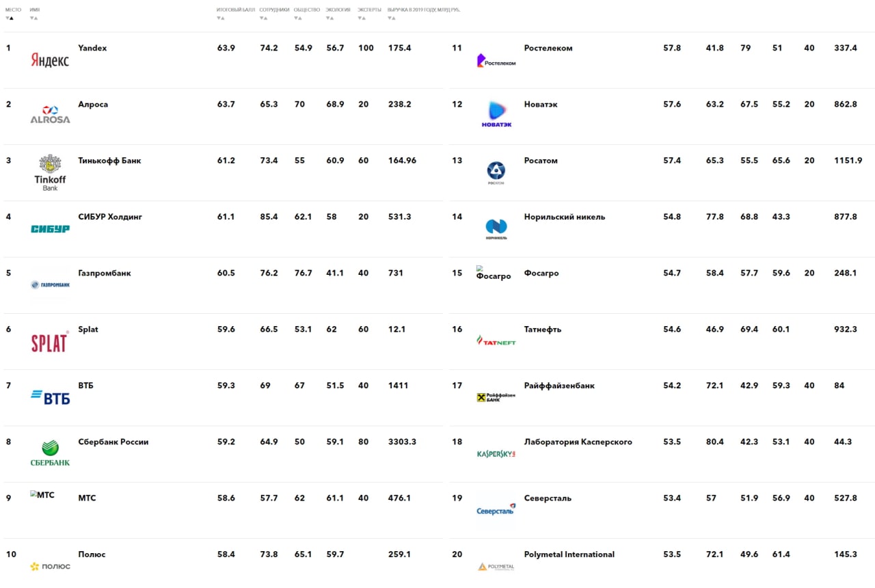Open the Полюс company name
The height and width of the screenshot is (588, 875).
click(92, 554)
